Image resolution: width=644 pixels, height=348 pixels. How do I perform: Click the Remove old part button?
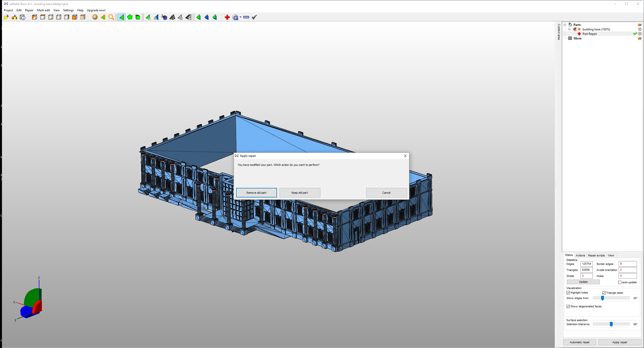pos(256,193)
